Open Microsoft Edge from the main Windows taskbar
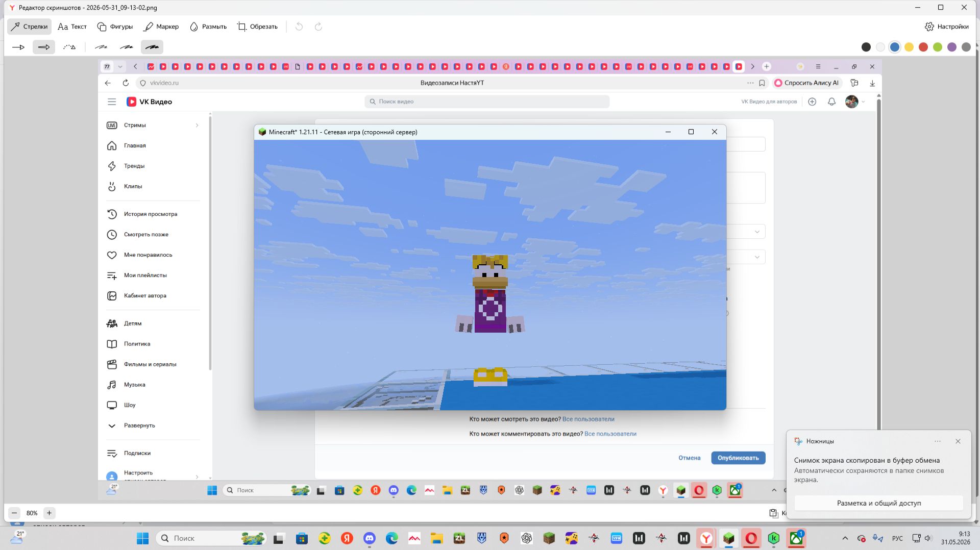This screenshot has width=980, height=550. tap(392, 538)
